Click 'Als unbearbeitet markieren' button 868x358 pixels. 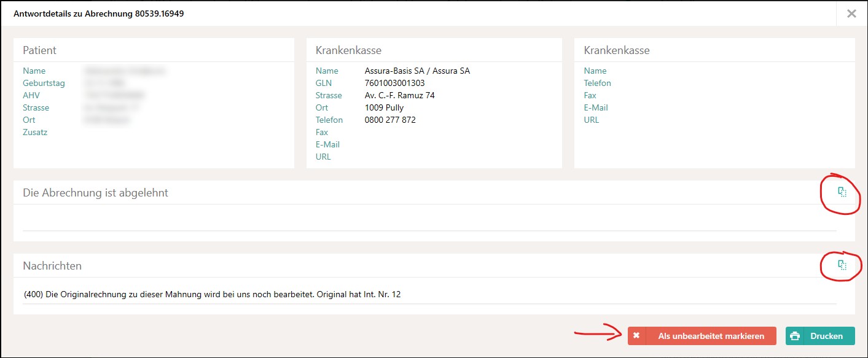tap(702, 336)
